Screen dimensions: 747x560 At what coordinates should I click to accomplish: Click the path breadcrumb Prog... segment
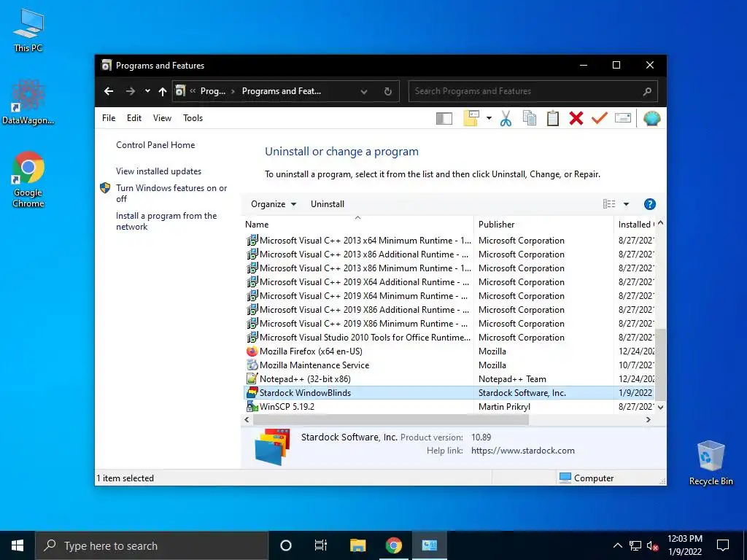tap(212, 91)
